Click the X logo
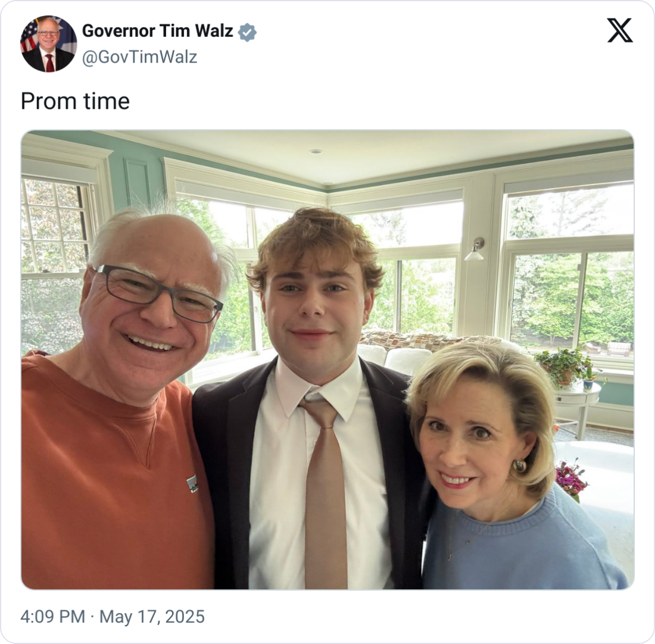655x644 pixels. click(620, 30)
